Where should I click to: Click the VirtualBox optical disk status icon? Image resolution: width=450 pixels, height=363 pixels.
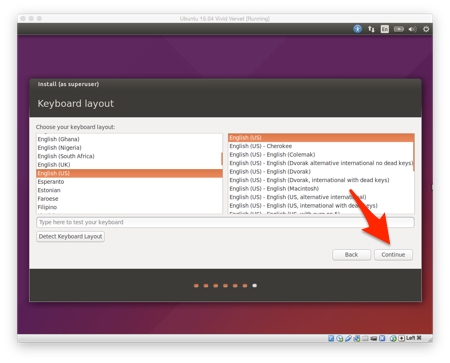pyautogui.click(x=340, y=338)
